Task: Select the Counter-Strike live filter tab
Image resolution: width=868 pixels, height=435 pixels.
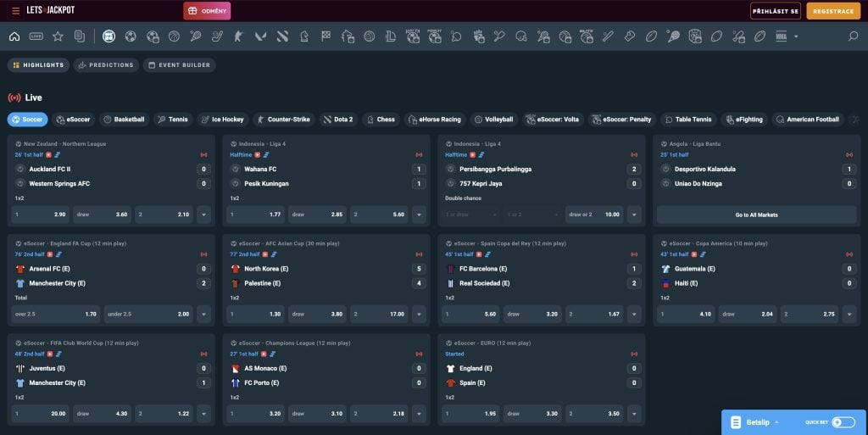Action: [x=283, y=119]
